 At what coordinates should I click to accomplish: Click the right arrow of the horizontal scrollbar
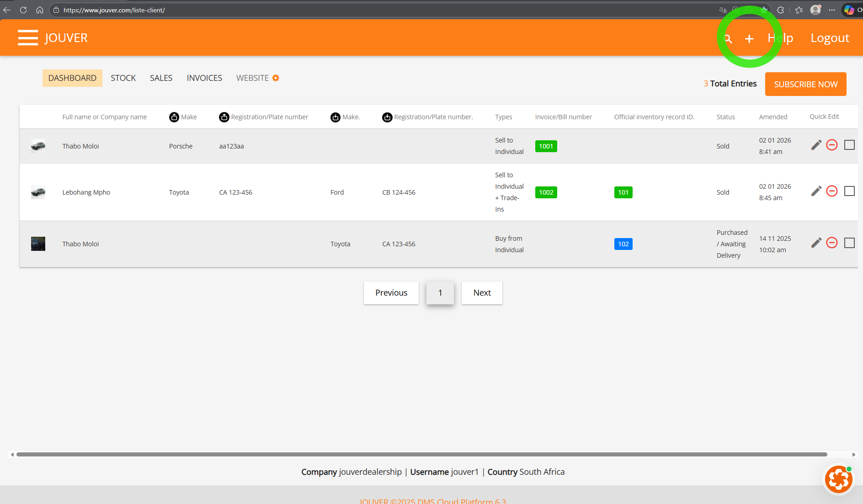[x=854, y=455]
